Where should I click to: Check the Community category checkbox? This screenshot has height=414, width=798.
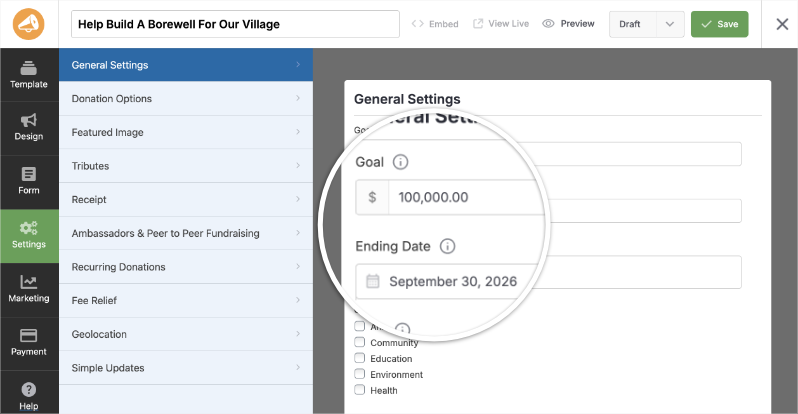(360, 342)
